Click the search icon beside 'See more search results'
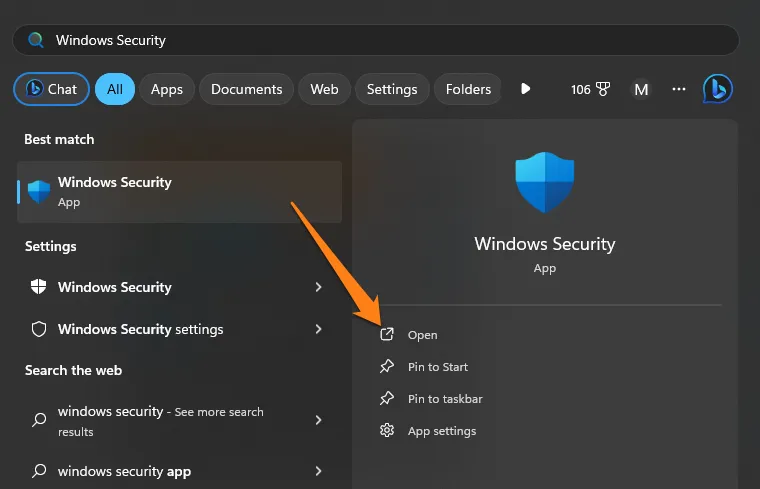The height and width of the screenshot is (489, 760). [x=39, y=420]
